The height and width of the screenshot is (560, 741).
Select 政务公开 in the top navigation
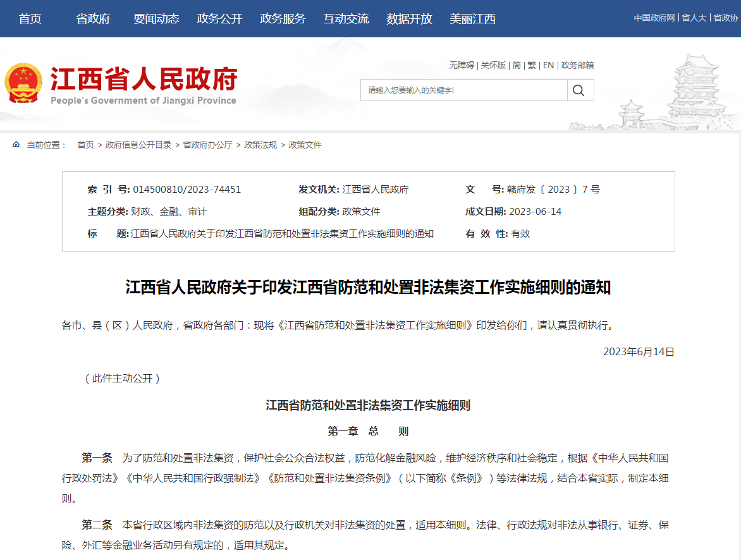coord(219,19)
